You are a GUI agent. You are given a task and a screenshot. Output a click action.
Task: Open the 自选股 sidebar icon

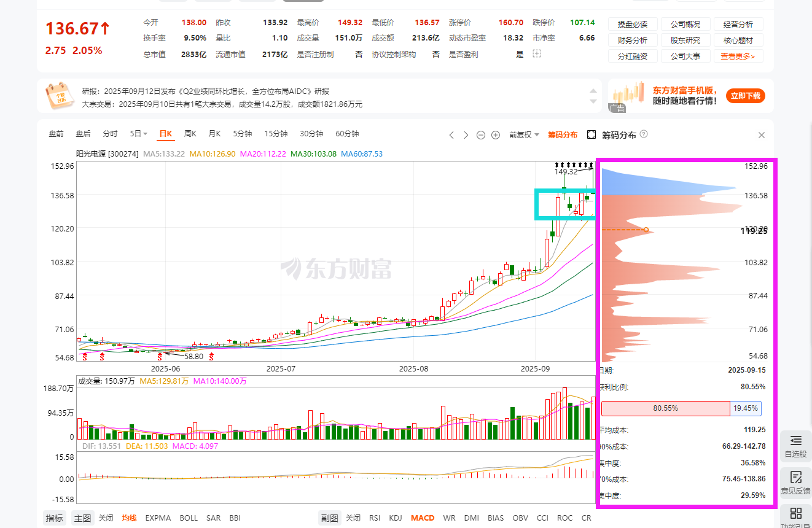click(796, 448)
